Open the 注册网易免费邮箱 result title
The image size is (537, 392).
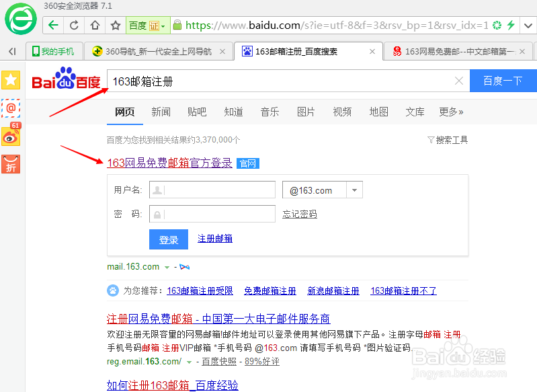(218, 319)
